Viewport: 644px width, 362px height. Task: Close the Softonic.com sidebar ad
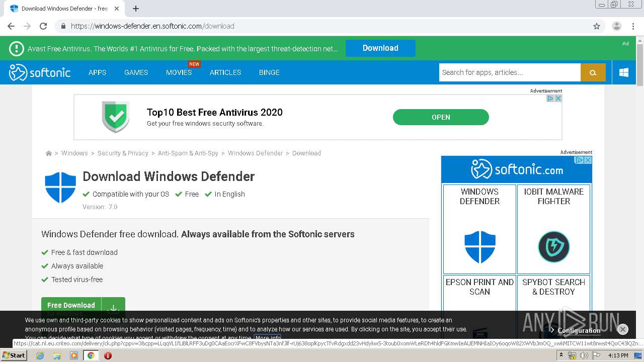(588, 160)
